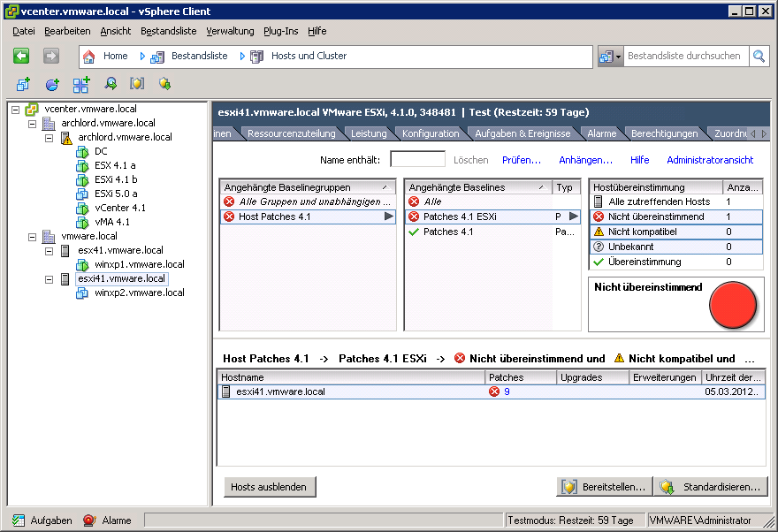
Task: Open the Verwaltung menu
Action: 230,31
